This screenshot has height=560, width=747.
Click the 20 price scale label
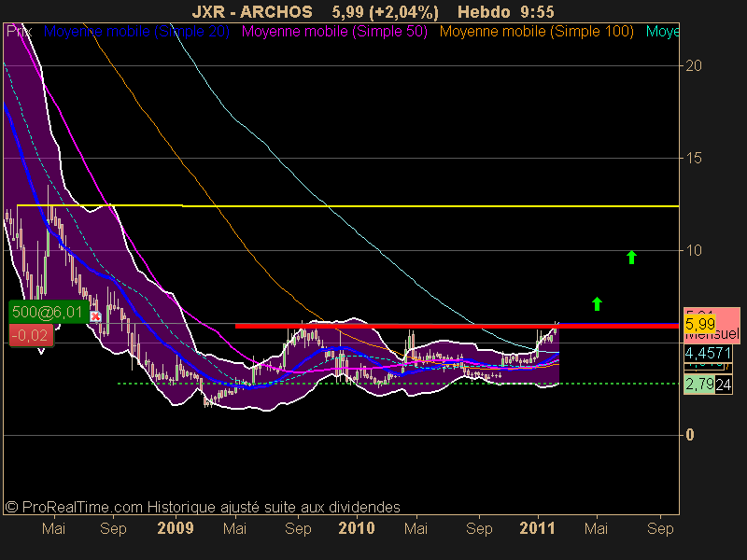pos(693,65)
